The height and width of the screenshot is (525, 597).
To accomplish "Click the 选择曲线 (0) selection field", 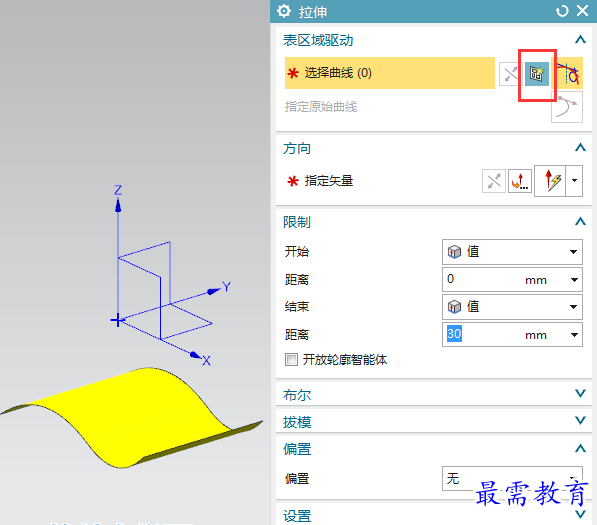I will tap(389, 73).
